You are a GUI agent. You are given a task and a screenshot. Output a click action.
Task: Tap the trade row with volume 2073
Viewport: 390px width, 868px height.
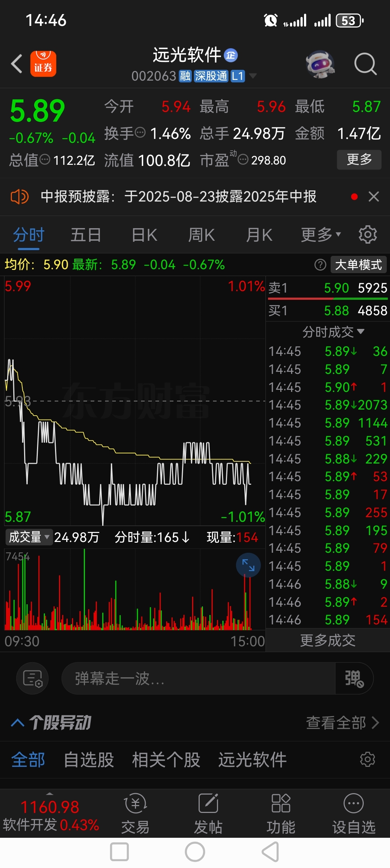coord(328,405)
